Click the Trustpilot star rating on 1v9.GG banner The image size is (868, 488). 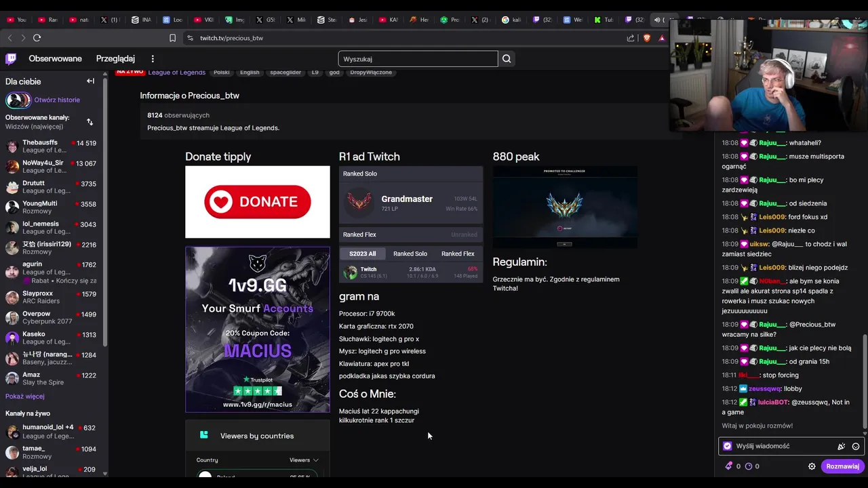[258, 391]
